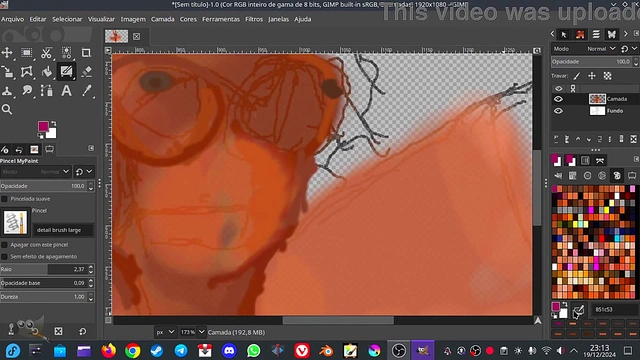Image resolution: width=640 pixels, height=360 pixels.
Task: Open the palette dock tab configuration menu
Action: coord(636,159)
